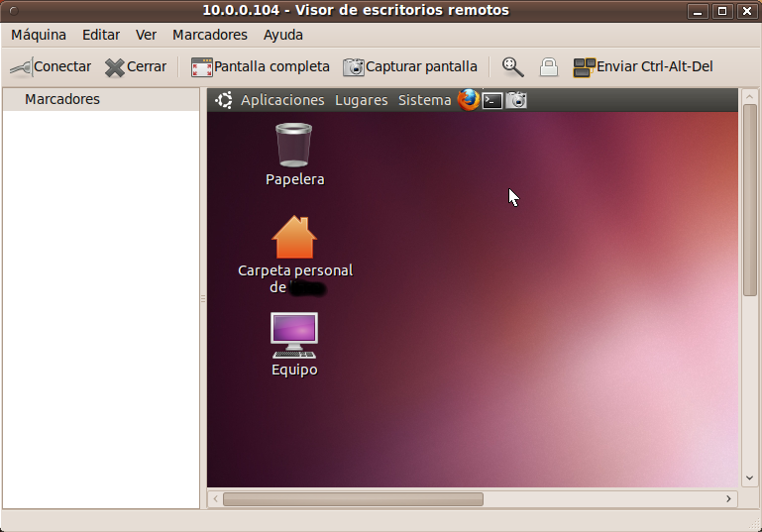Open the Máquina menu
762x532 pixels.
39,35
